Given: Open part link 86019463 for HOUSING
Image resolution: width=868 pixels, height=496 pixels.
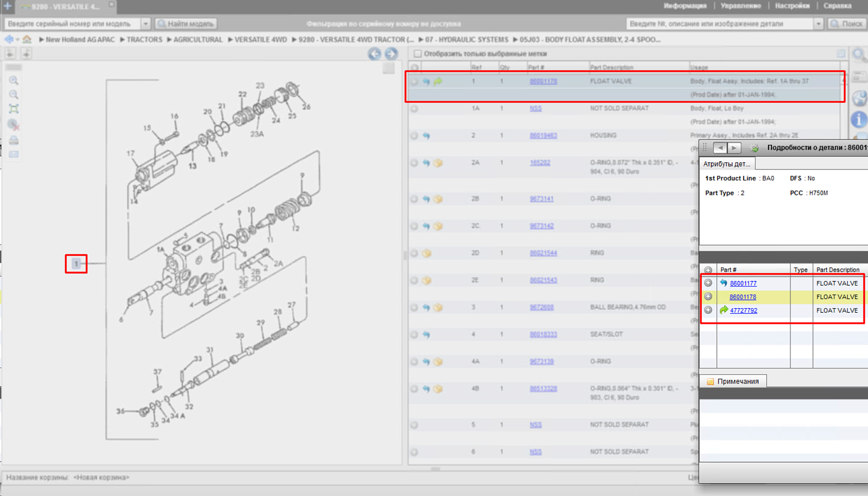Looking at the screenshot, I should (543, 136).
